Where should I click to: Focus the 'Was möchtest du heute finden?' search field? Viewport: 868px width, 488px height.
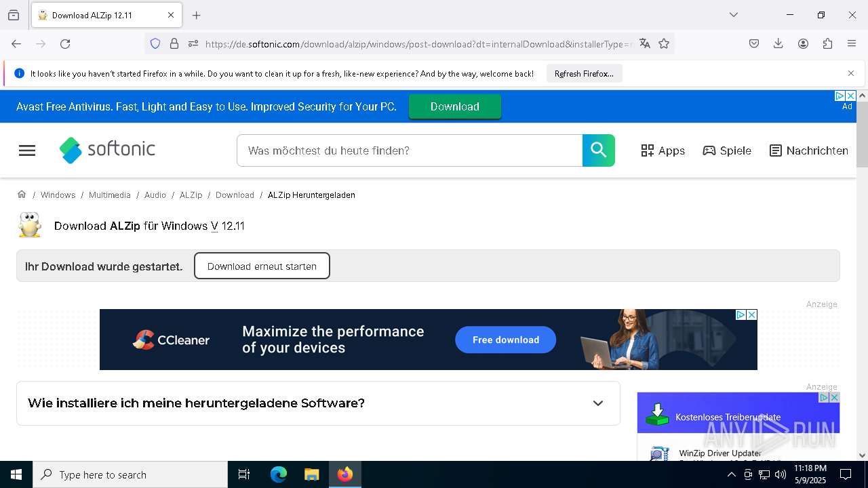tap(410, 150)
